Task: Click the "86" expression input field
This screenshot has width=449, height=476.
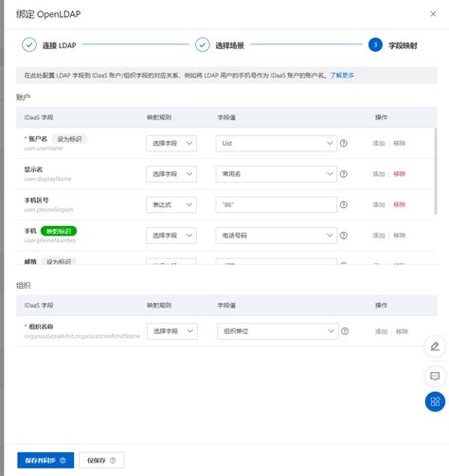Action: pyautogui.click(x=276, y=204)
